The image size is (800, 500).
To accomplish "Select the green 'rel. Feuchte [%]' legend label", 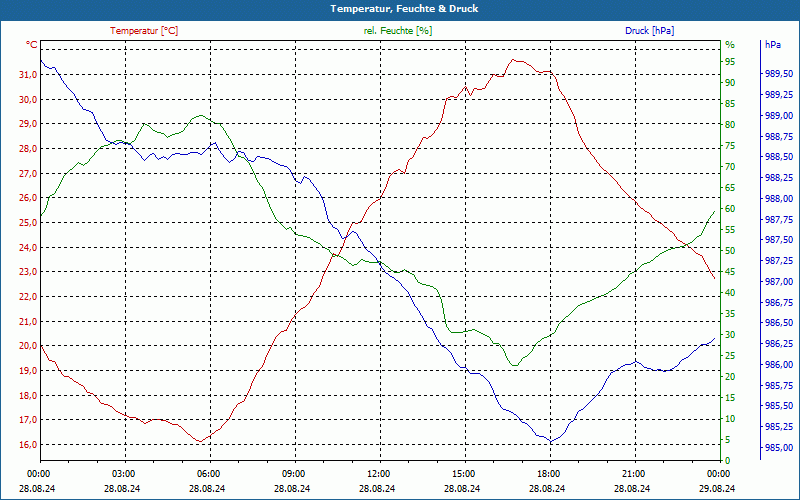I will 398,31.
